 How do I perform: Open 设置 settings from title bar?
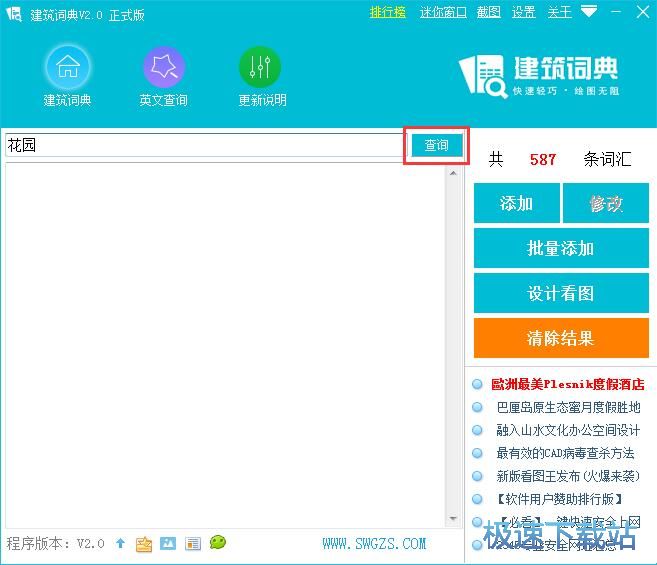pyautogui.click(x=523, y=12)
